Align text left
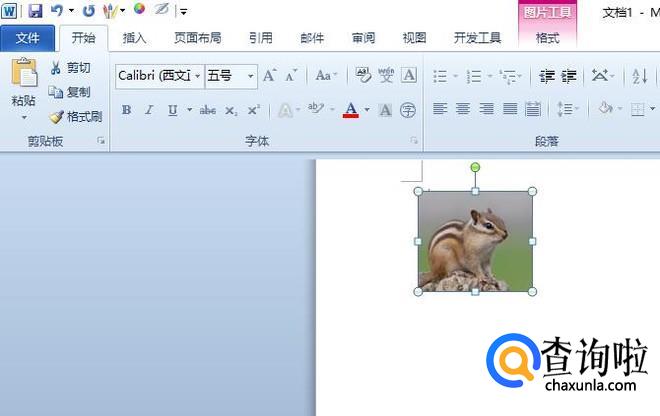Viewport: 660px width, 416px height. click(x=440, y=109)
